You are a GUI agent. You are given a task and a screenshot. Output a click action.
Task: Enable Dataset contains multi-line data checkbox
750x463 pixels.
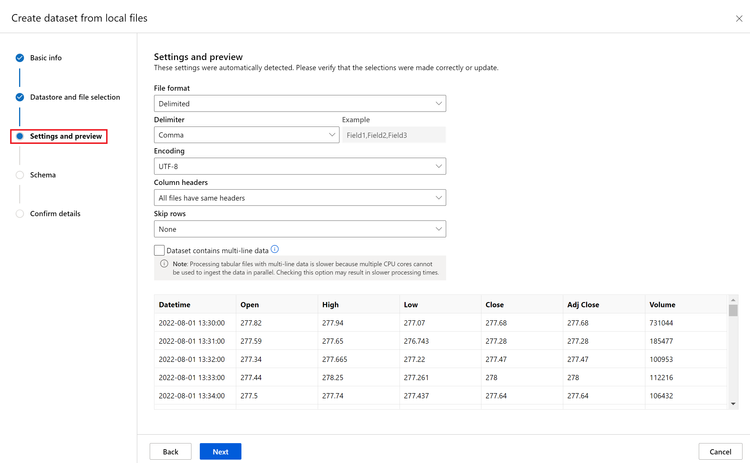coord(160,250)
